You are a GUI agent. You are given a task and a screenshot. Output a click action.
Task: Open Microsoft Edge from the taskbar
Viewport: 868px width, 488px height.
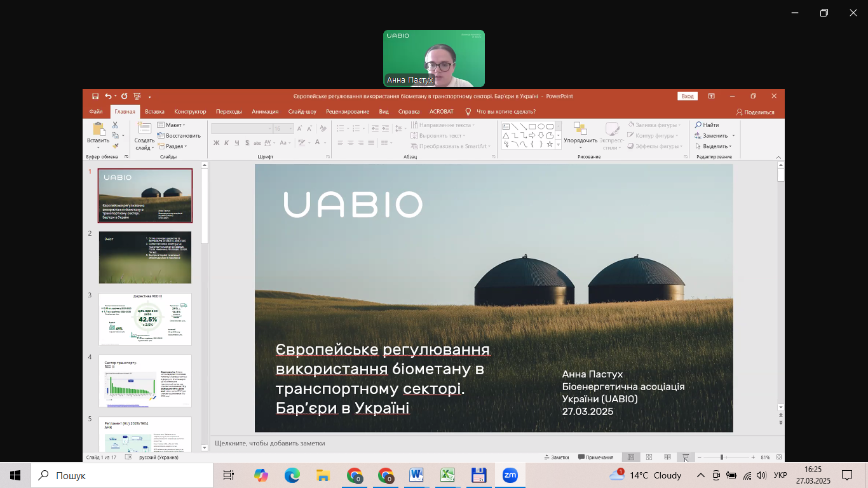pyautogui.click(x=292, y=475)
